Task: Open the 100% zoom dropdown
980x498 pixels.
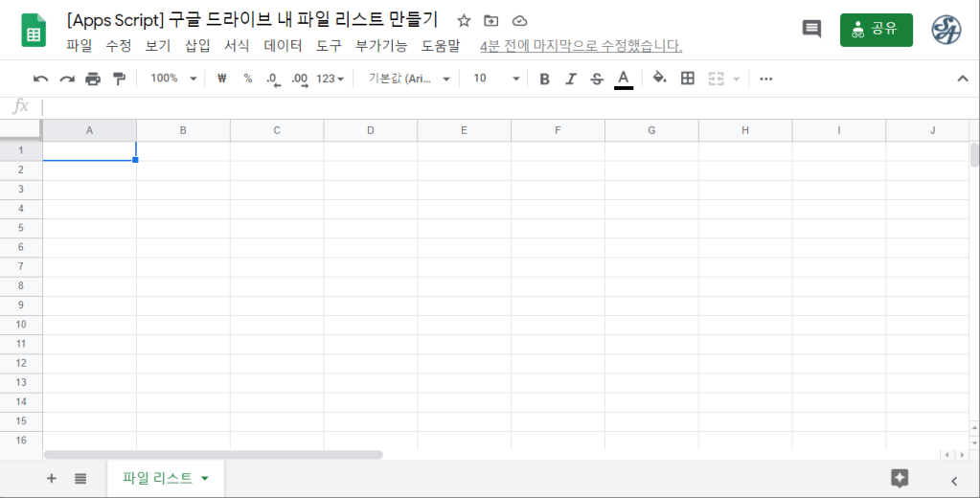Action: tap(173, 79)
